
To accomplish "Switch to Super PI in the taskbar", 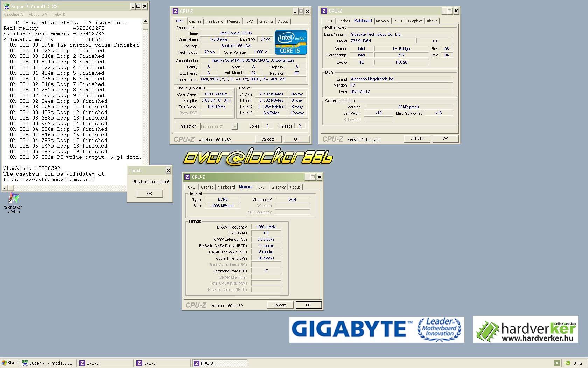I will point(48,363).
